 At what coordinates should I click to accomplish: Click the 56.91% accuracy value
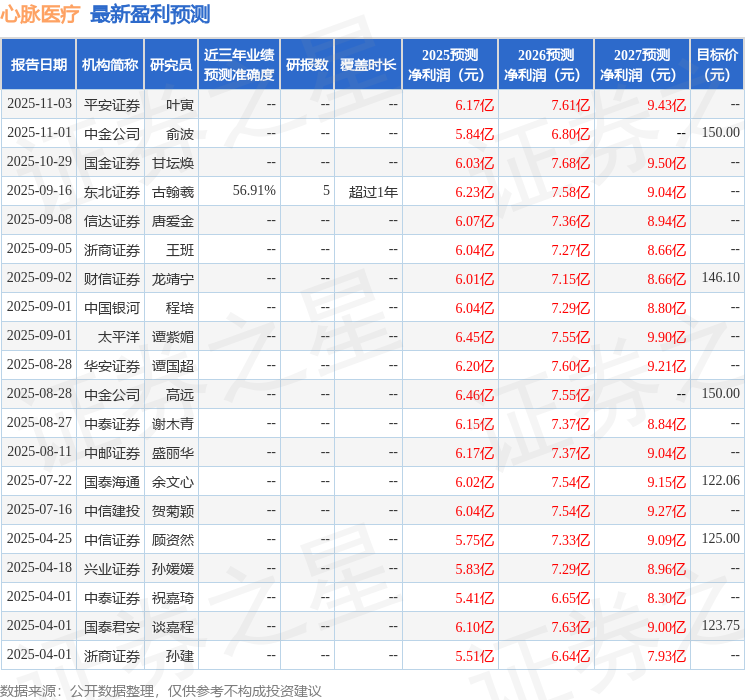pyautogui.click(x=253, y=191)
